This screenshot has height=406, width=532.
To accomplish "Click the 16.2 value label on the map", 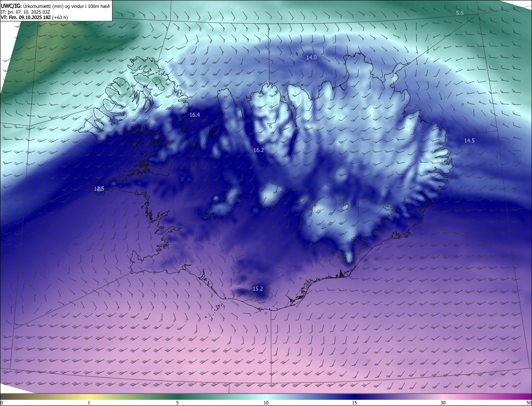I will click(259, 150).
